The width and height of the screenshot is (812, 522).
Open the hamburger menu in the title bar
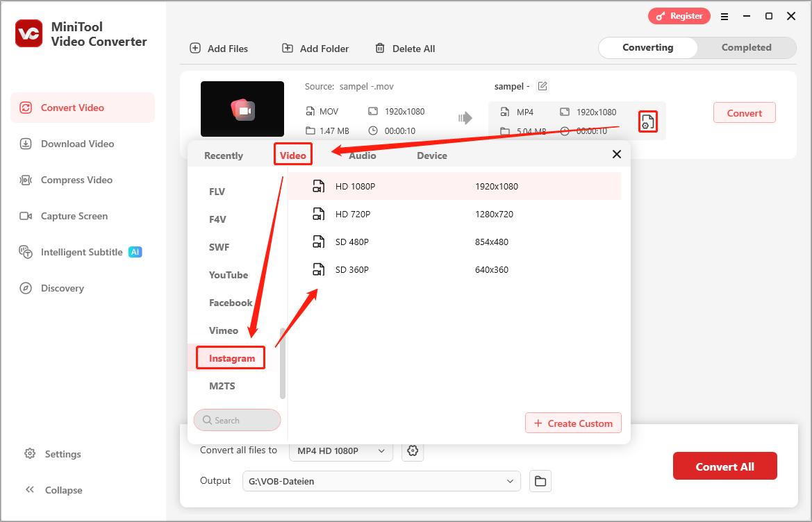tap(724, 17)
